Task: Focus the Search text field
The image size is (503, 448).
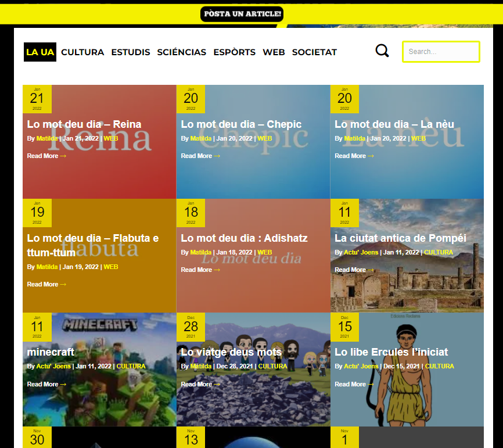Action: [x=441, y=52]
